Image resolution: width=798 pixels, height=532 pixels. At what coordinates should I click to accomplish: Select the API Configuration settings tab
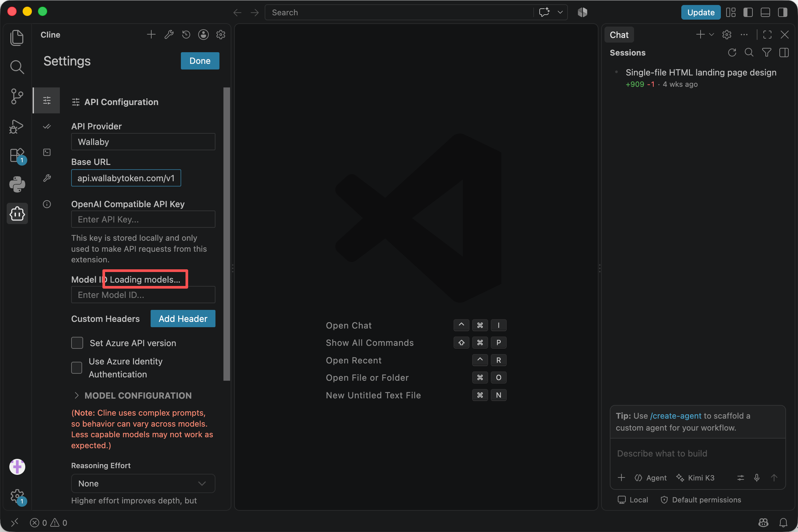[47, 100]
